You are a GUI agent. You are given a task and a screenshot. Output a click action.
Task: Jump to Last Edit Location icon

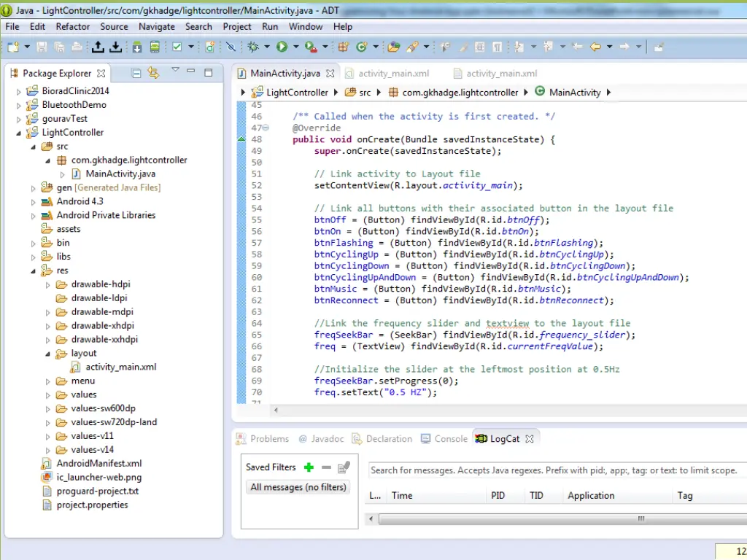click(x=577, y=47)
